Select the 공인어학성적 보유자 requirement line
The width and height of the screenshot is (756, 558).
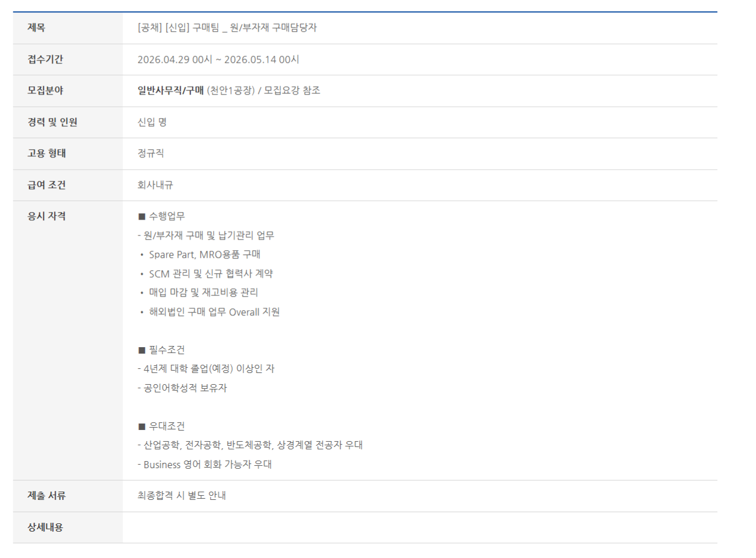[x=185, y=388]
